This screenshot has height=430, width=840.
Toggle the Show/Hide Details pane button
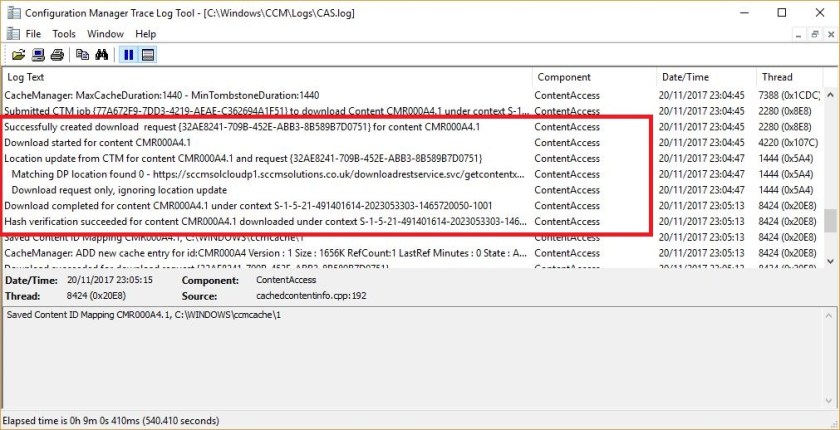click(147, 55)
